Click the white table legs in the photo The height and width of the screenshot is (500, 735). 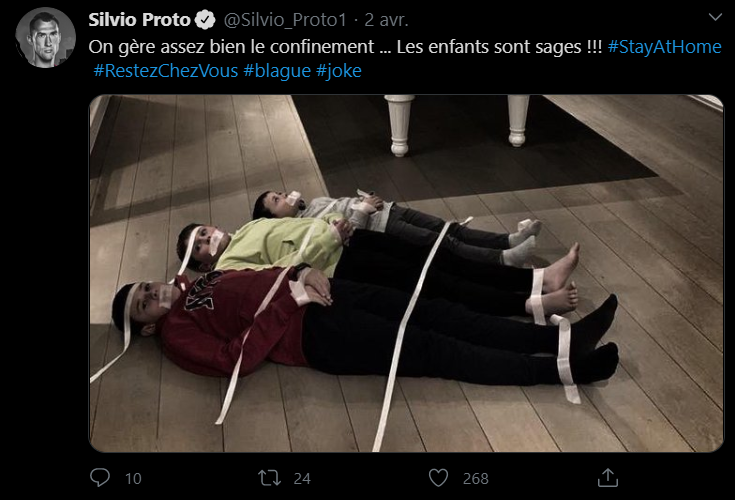pyautogui.click(x=457, y=124)
